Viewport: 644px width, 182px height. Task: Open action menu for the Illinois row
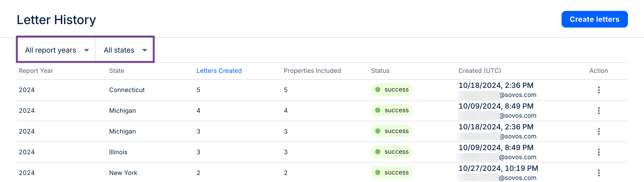[599, 152]
